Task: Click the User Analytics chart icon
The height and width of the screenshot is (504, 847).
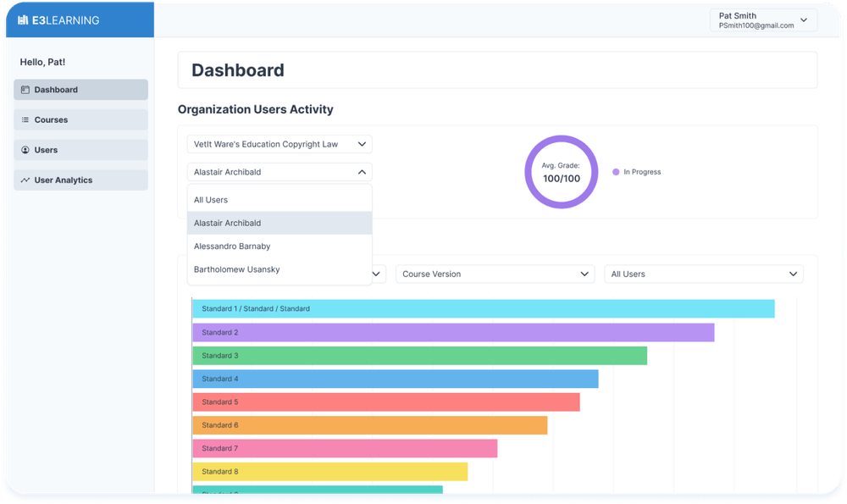Action: (25, 180)
